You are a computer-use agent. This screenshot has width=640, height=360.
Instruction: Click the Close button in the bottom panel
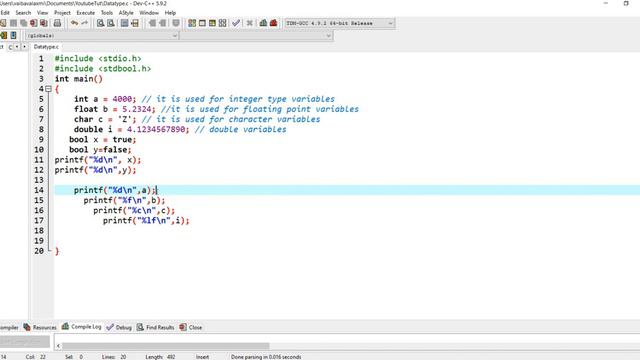point(191,327)
